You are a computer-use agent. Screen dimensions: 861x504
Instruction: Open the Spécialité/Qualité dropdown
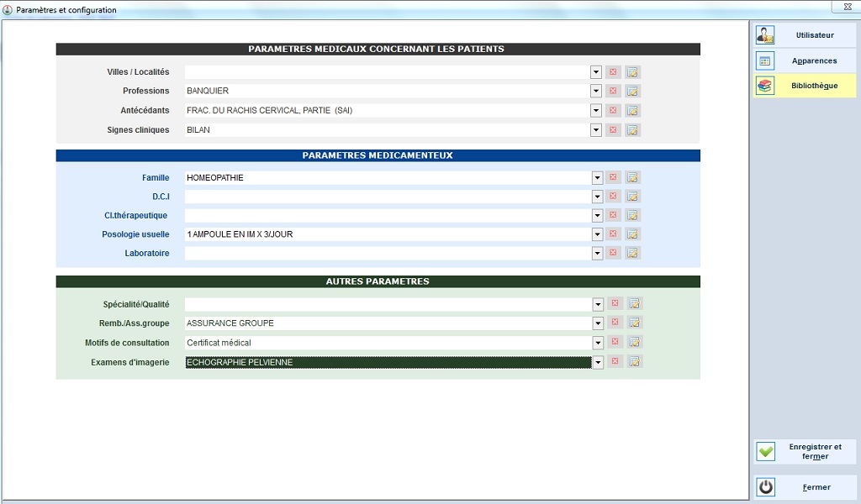click(598, 304)
